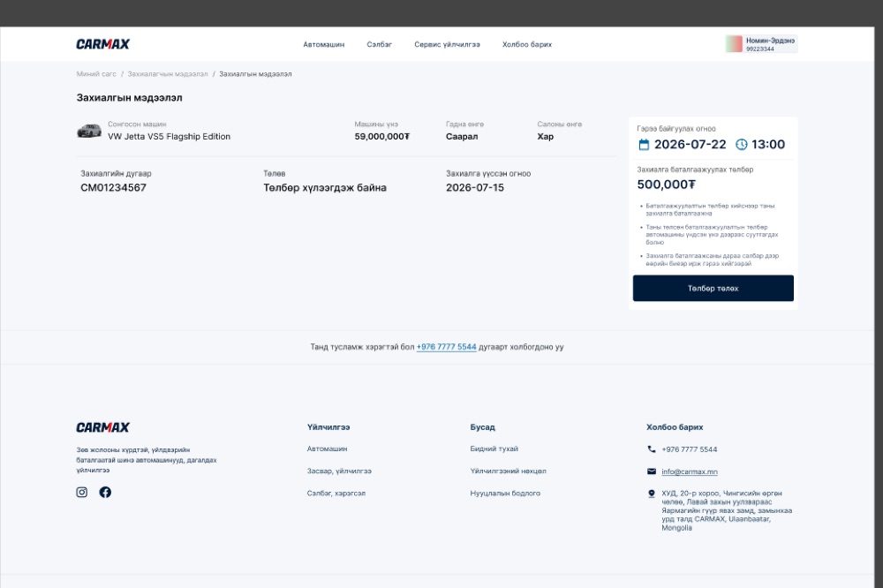The width and height of the screenshot is (883, 588).
Task: Open footer link Сэлбэг, хэрэгсэл
Action: pos(336,494)
